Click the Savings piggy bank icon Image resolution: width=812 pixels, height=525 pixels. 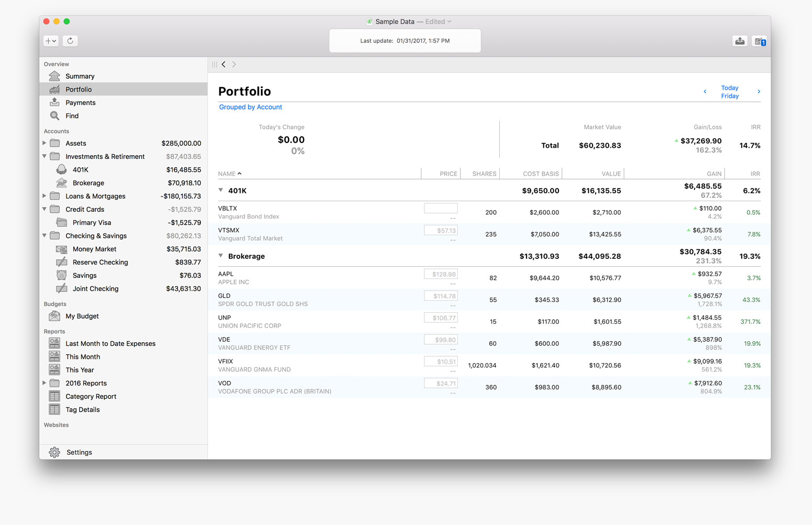click(x=61, y=275)
